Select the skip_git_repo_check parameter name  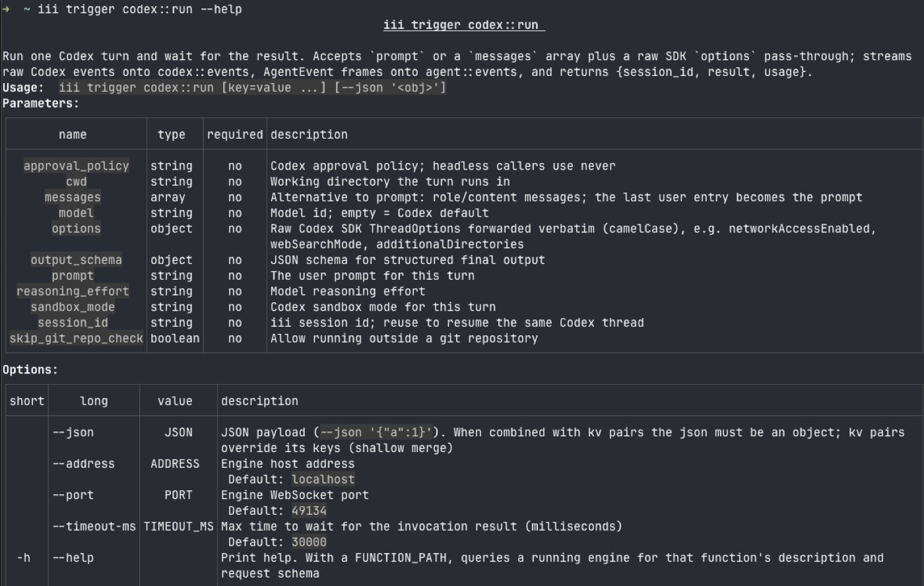76,339
